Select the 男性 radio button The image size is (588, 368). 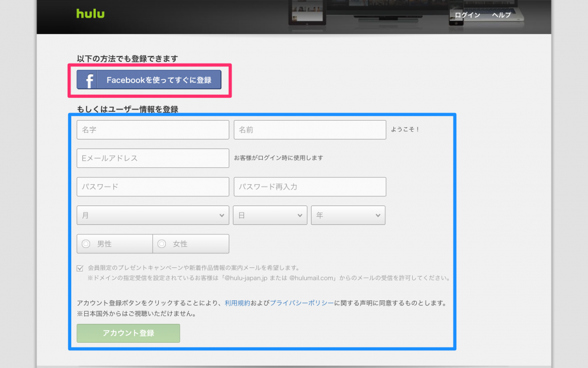[86, 244]
